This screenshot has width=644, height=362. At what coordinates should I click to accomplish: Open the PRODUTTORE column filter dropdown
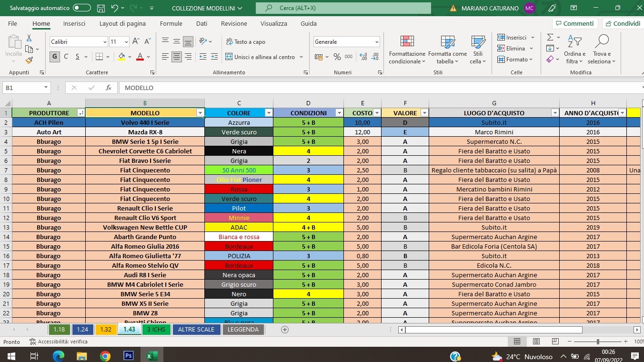click(81, 113)
